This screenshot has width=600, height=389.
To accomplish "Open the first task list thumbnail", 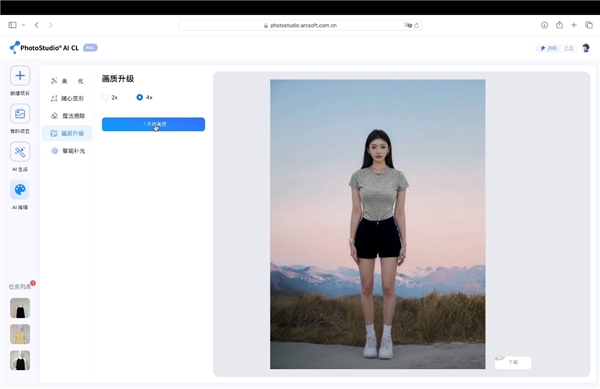I will click(20, 308).
